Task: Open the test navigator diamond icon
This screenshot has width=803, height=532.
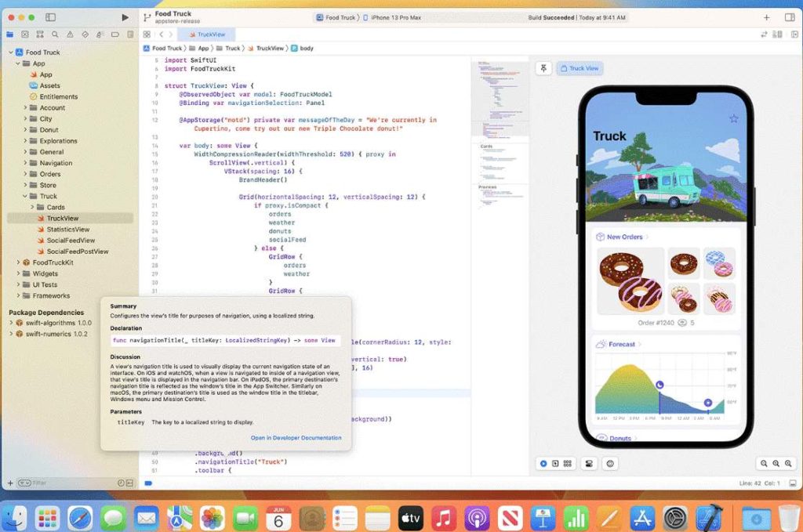Action: [x=85, y=34]
